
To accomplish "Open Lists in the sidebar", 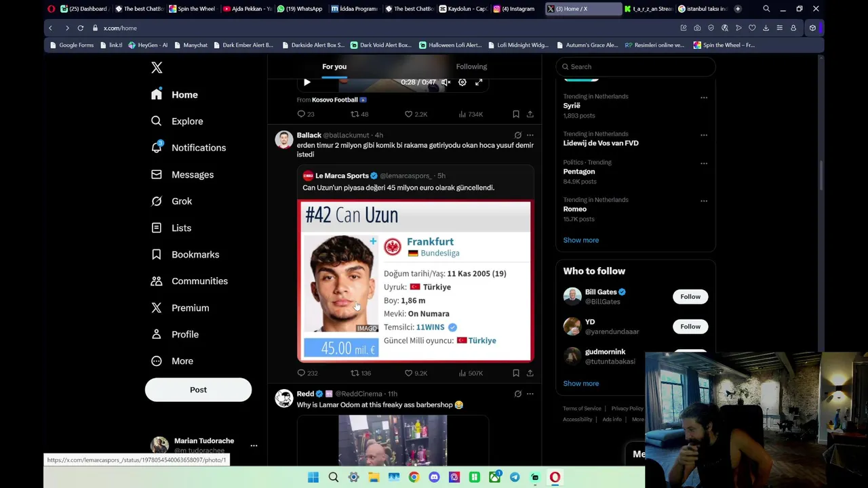I will coord(172,228).
